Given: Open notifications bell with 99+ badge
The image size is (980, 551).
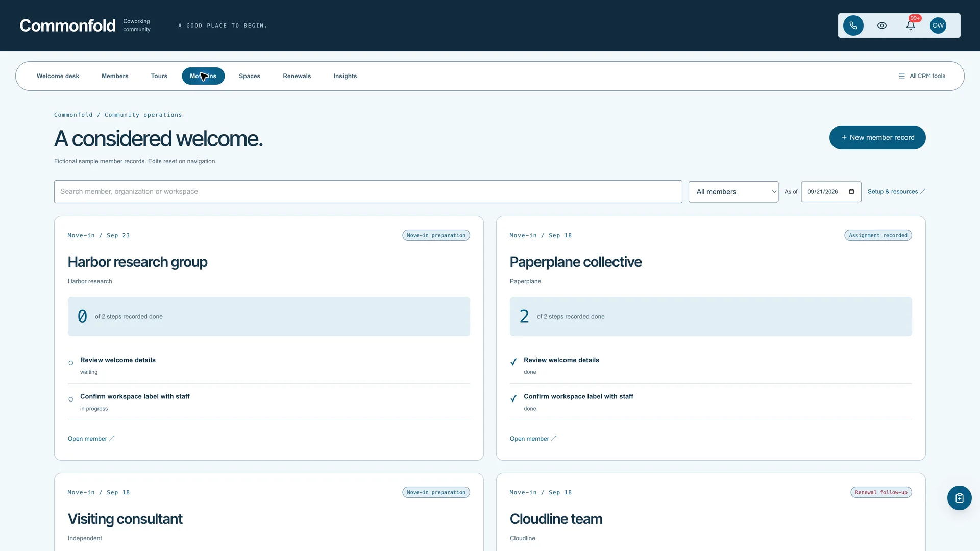Looking at the screenshot, I should [910, 26].
